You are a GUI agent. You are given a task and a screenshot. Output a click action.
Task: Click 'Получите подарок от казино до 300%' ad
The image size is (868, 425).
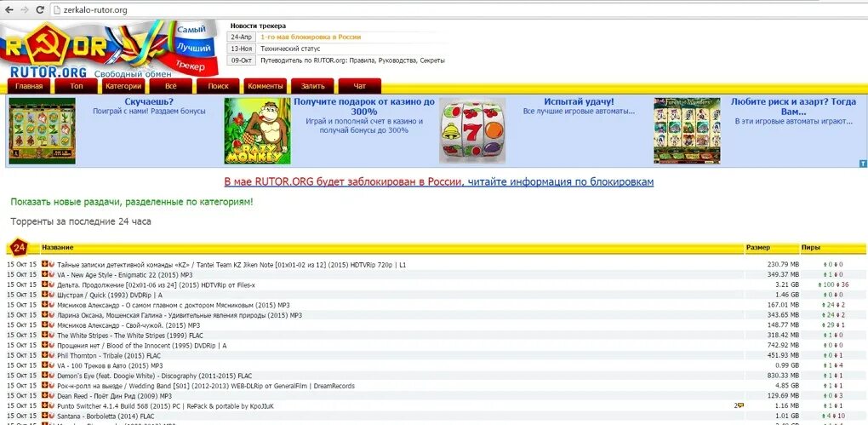(x=364, y=106)
